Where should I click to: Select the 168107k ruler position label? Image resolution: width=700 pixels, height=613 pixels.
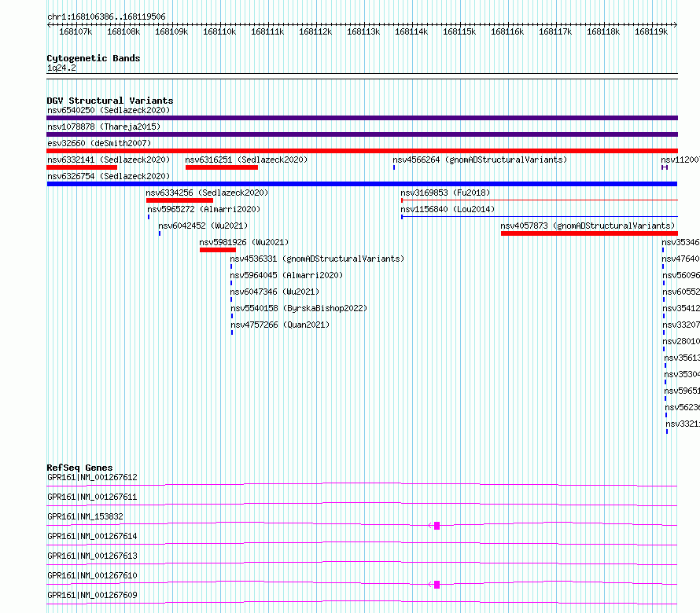[76, 31]
